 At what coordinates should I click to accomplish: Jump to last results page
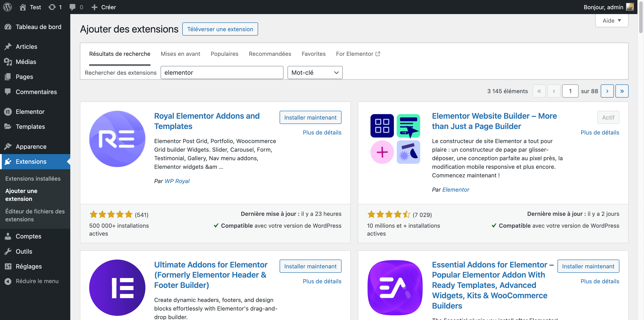click(622, 91)
